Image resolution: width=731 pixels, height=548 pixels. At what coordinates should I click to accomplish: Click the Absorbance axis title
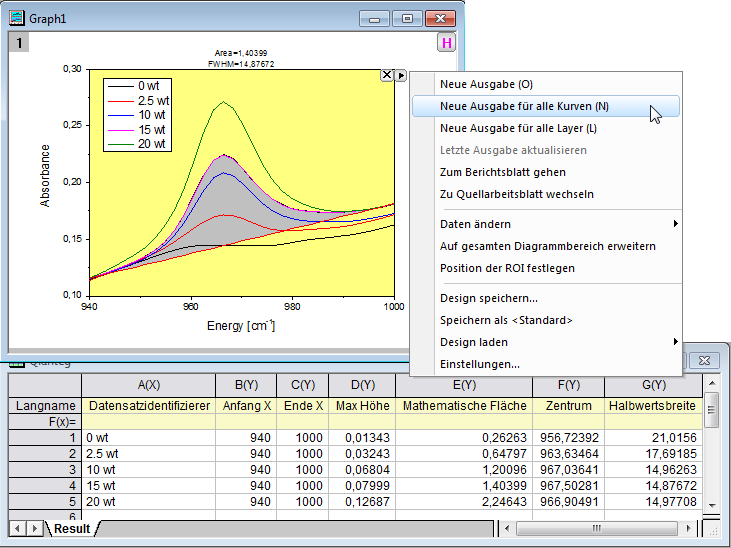tap(45, 176)
